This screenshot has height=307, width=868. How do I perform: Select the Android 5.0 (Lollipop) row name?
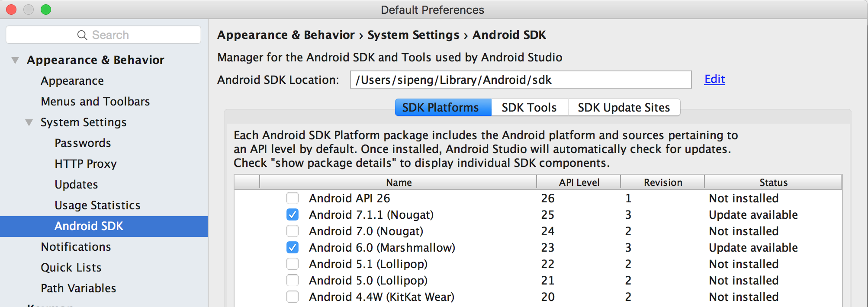point(368,281)
